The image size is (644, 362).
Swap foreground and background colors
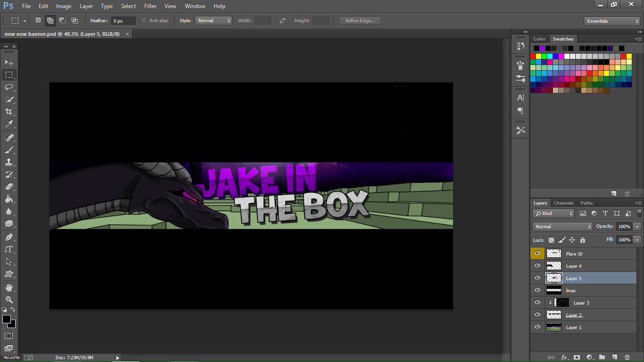point(13,310)
